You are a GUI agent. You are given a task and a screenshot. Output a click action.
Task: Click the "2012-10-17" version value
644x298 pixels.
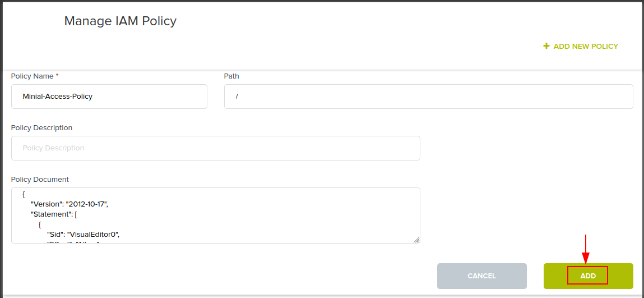tap(86, 204)
